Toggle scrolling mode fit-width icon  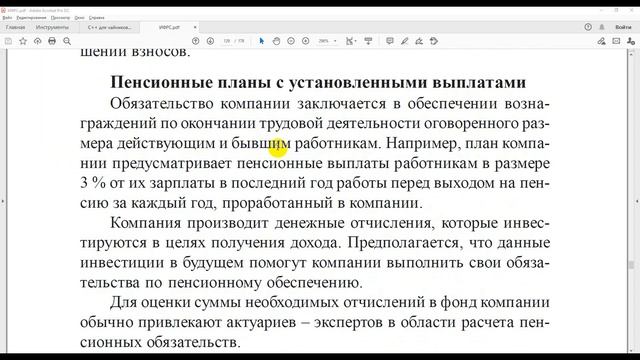point(368,41)
